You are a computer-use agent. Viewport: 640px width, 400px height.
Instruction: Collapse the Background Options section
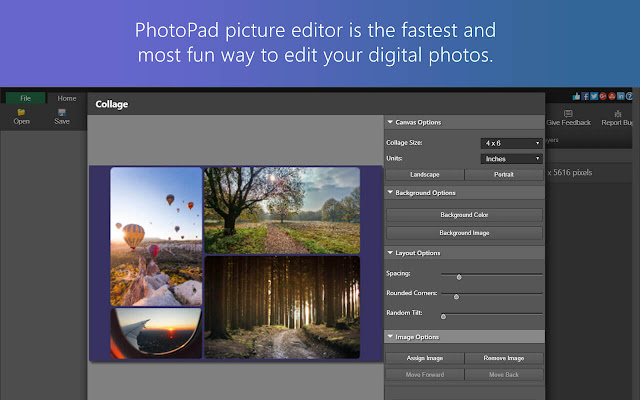click(x=390, y=192)
